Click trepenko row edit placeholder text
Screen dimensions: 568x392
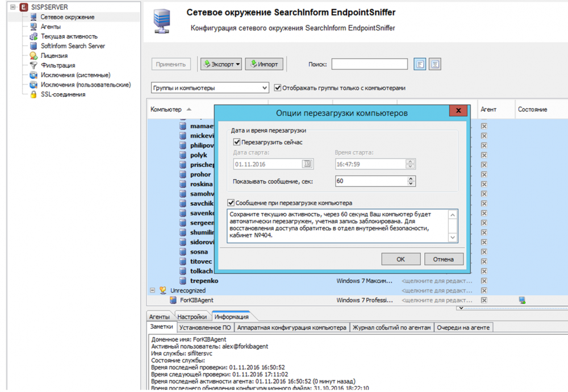coord(437,281)
